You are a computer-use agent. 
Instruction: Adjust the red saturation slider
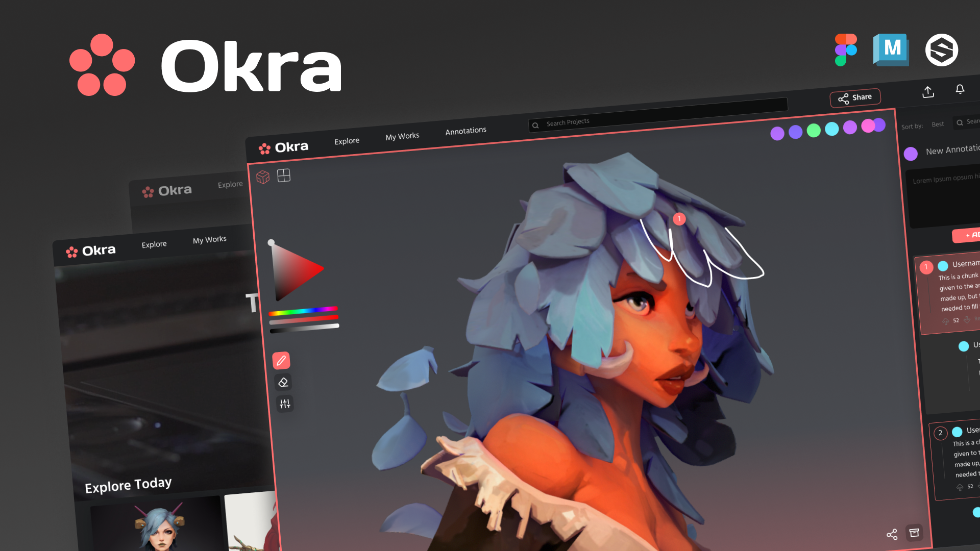click(304, 319)
